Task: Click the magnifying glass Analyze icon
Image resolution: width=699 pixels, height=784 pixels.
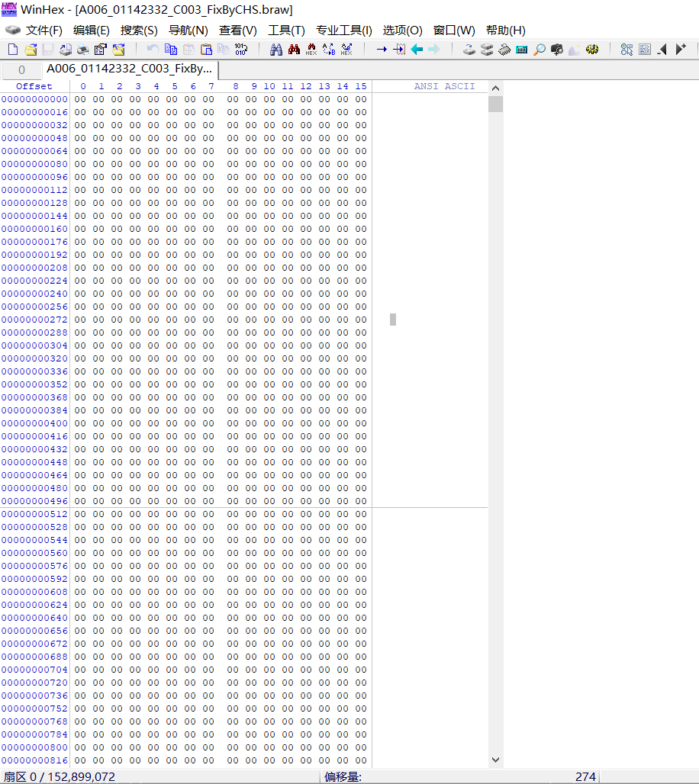Action: pos(540,49)
